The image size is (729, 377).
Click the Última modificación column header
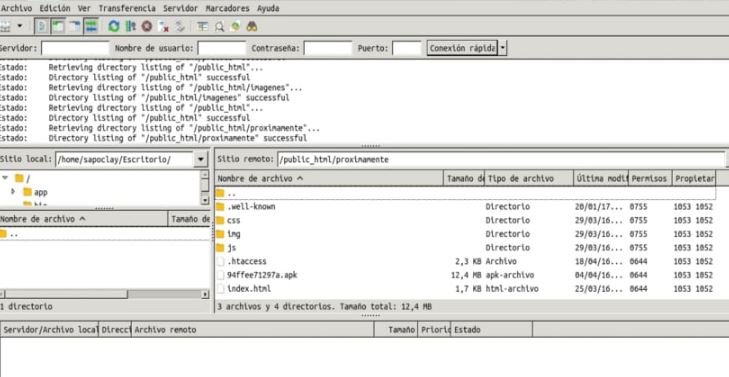pos(601,179)
